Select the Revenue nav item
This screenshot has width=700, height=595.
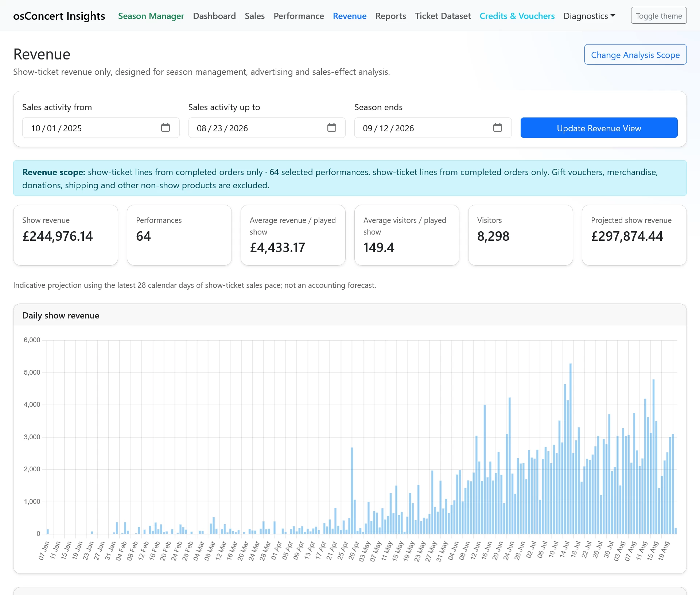[x=350, y=16]
